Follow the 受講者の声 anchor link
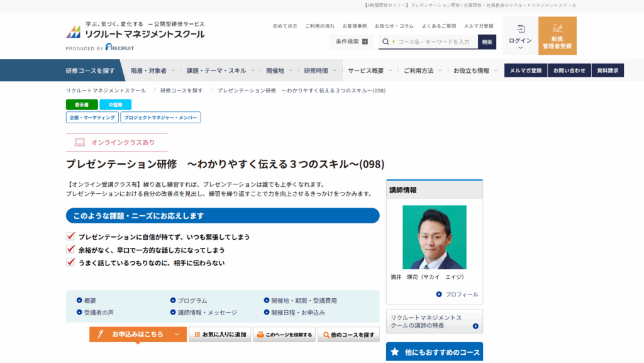Viewport: 644px width, 363px height. [x=94, y=312]
